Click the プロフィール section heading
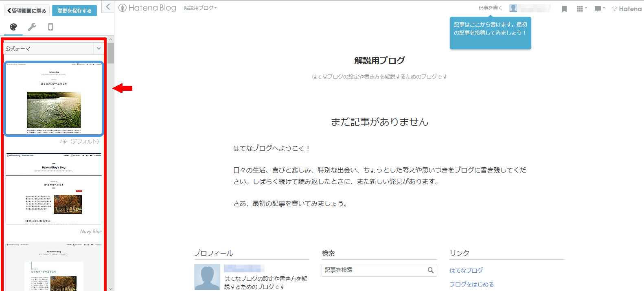Image resolution: width=644 pixels, height=291 pixels. (213, 253)
